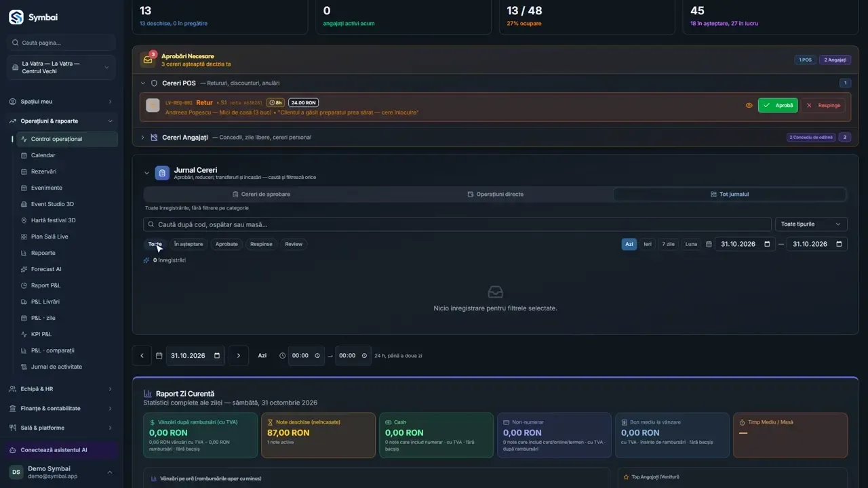868x488 pixels.
Task: Collapse the Jurnal Cereri panel
Action: (x=146, y=174)
